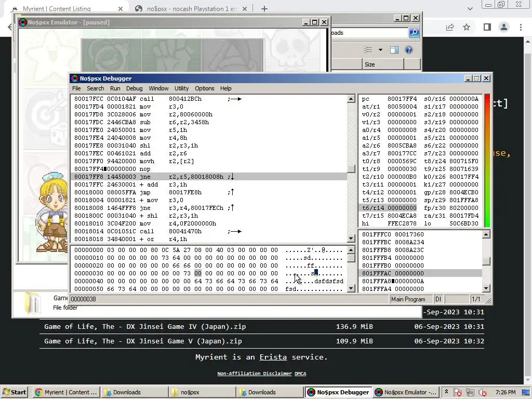Open Chrome three-dot menu
Screen dimensions: 532x399
[521, 27]
